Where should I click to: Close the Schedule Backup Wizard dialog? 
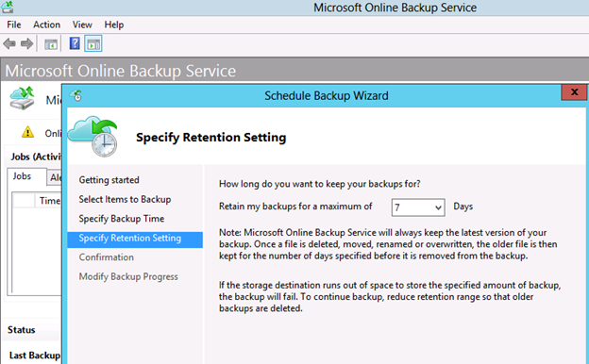(574, 91)
